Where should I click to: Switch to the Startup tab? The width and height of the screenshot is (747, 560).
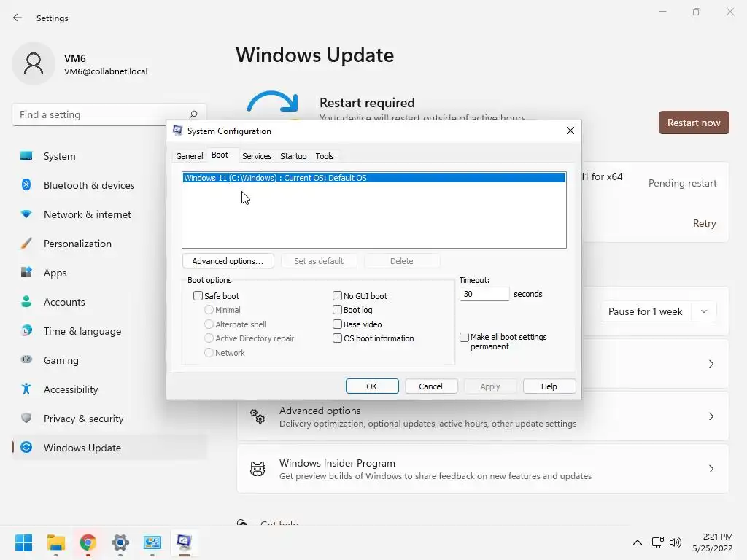click(293, 156)
